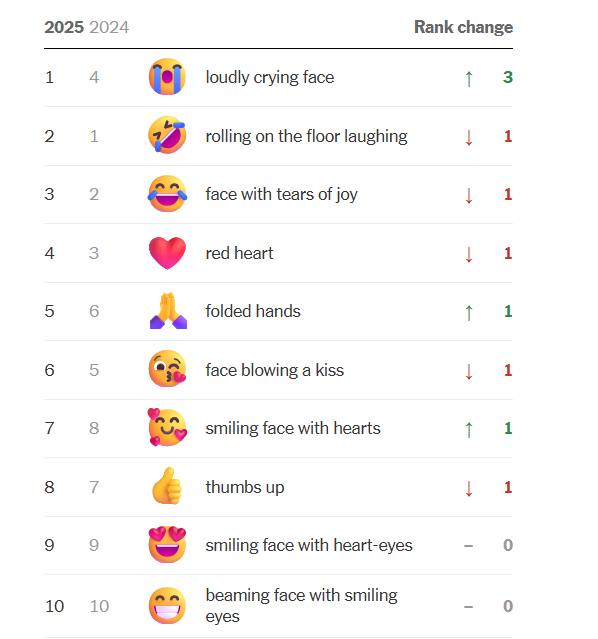598x639 pixels.
Task: Click the smiling face with hearts emoji
Action: [167, 427]
